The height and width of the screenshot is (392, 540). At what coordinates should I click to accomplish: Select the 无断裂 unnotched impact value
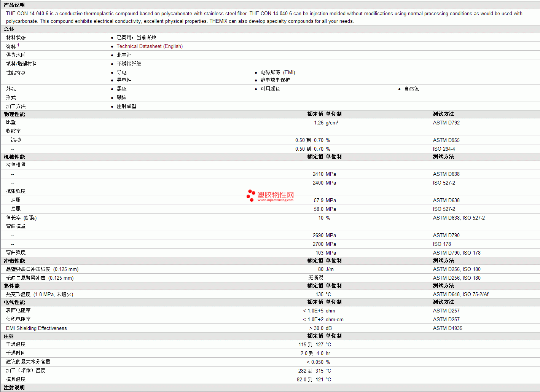[316, 278]
